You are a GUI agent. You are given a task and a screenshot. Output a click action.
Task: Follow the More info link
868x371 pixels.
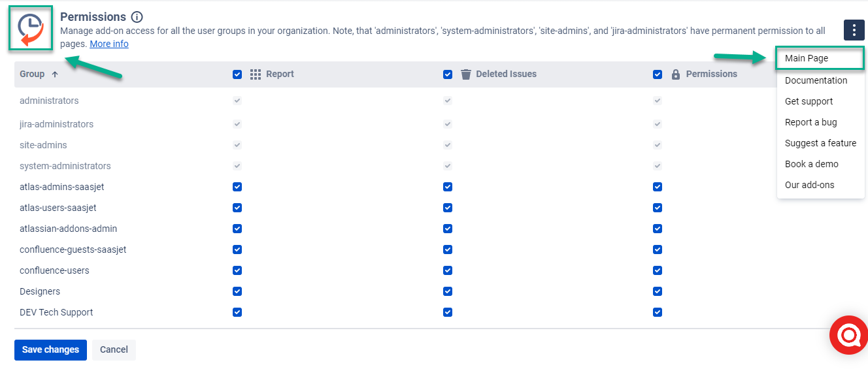(109, 44)
